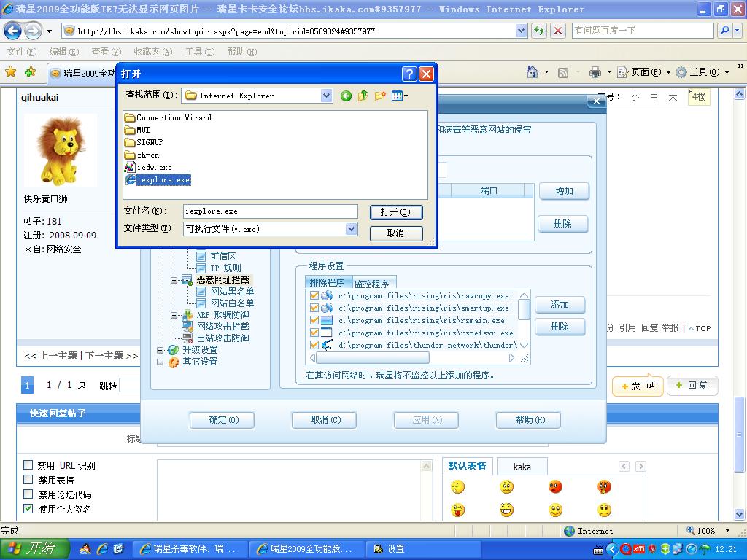Click the Windows 开始 Start button
This screenshot has height=560, width=747.
[35, 549]
